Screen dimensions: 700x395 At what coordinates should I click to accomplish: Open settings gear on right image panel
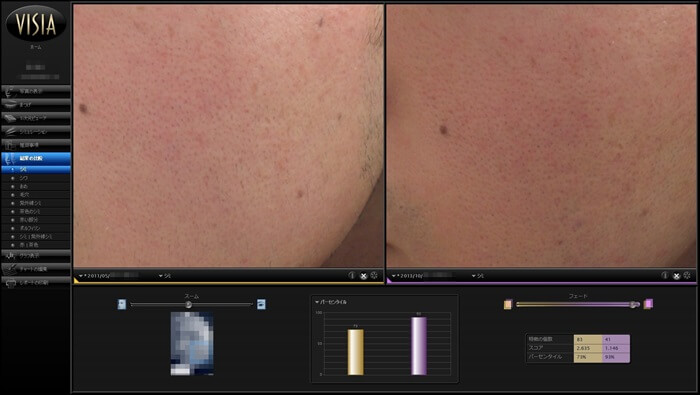687,275
